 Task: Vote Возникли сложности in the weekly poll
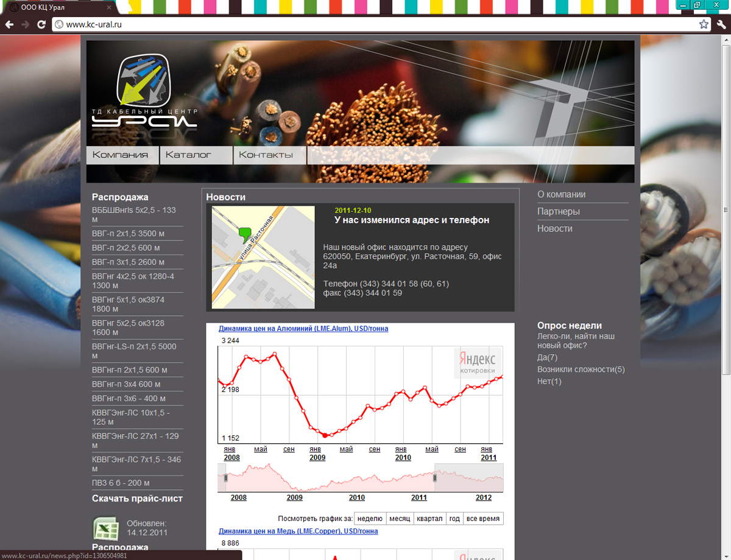(581, 369)
